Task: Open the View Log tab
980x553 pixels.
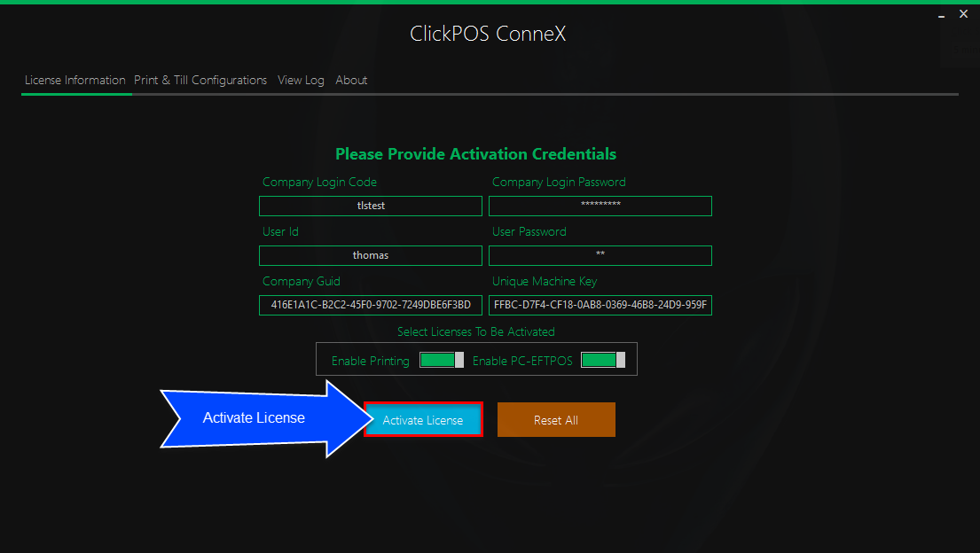Action: pos(301,80)
